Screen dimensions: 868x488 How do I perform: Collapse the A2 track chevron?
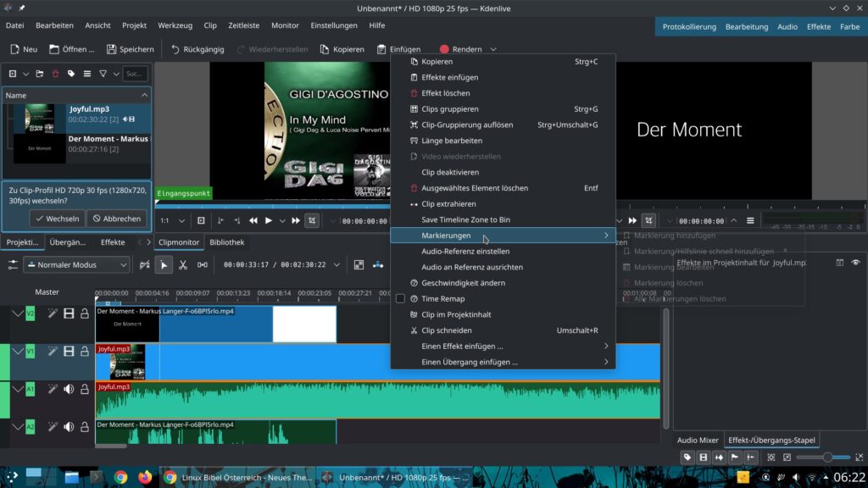pos(18,427)
